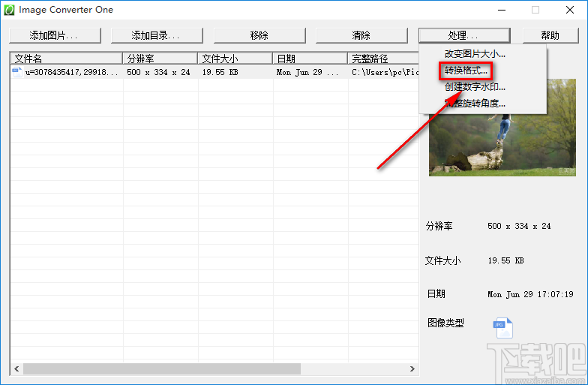Click the Mon Jun 29 date cell

click(307, 72)
